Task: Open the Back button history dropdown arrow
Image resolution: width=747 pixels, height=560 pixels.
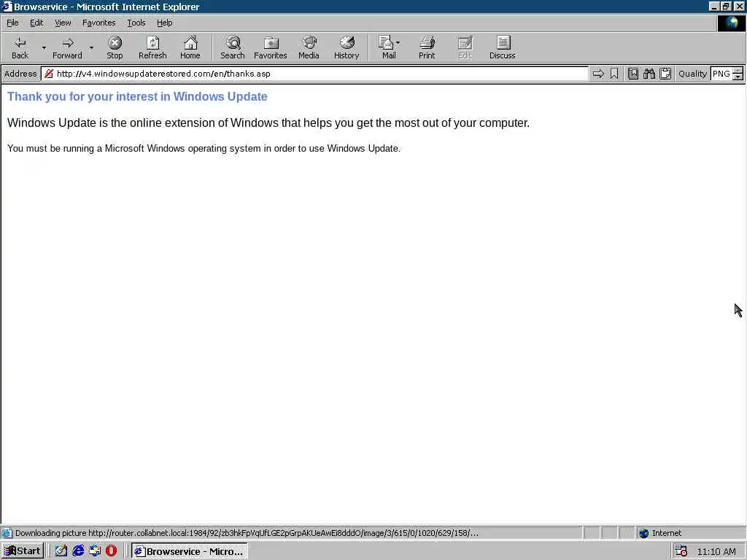Action: click(44, 47)
